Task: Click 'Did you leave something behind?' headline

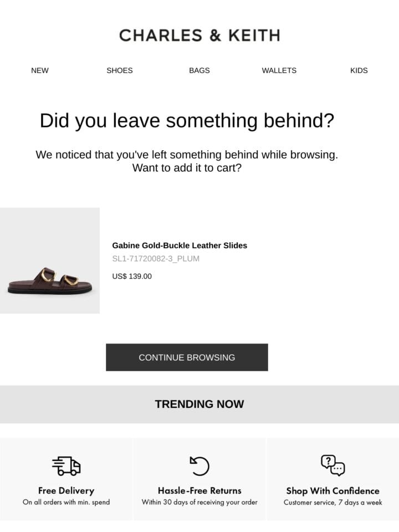Action: [x=187, y=120]
